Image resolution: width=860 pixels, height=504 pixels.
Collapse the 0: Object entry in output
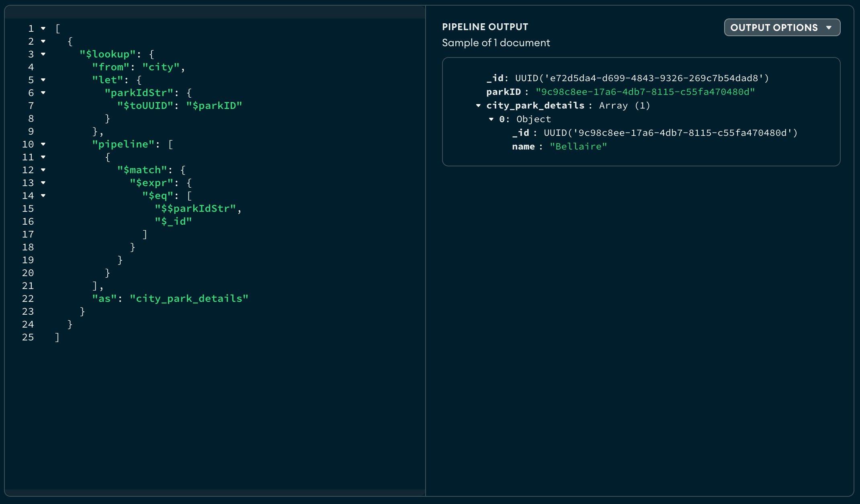point(491,119)
